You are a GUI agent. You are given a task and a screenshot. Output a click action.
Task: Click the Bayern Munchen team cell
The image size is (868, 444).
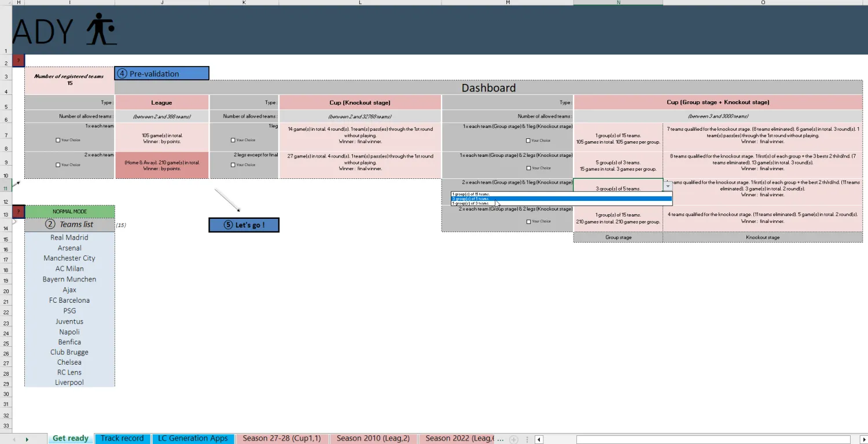(x=69, y=279)
